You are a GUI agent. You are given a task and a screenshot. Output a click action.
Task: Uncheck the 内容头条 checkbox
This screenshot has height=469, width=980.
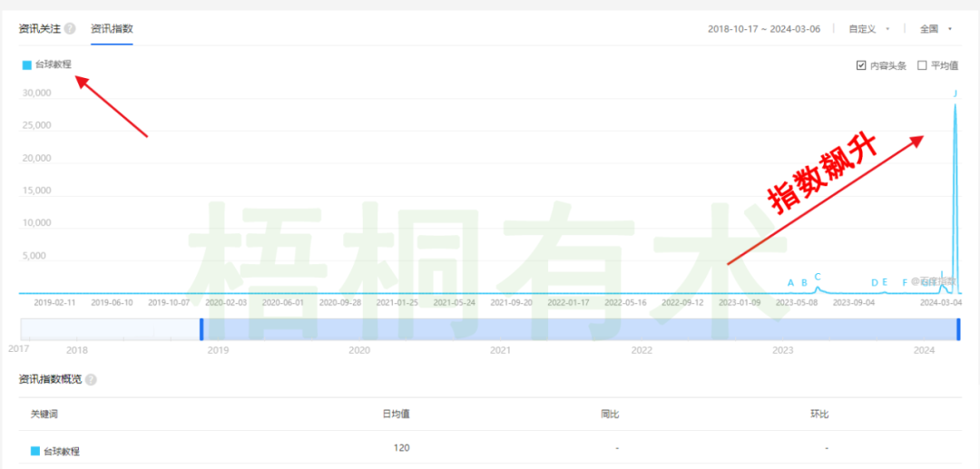click(861, 65)
